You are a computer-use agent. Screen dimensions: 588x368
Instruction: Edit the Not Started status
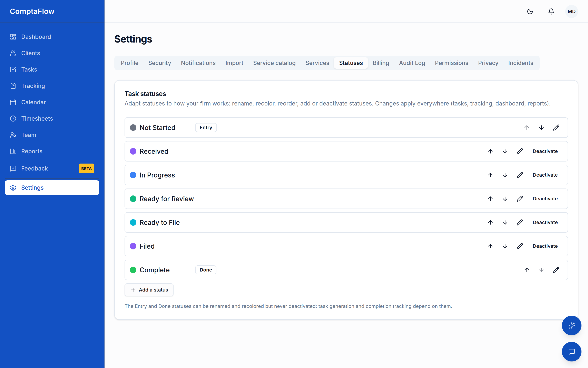click(x=556, y=128)
